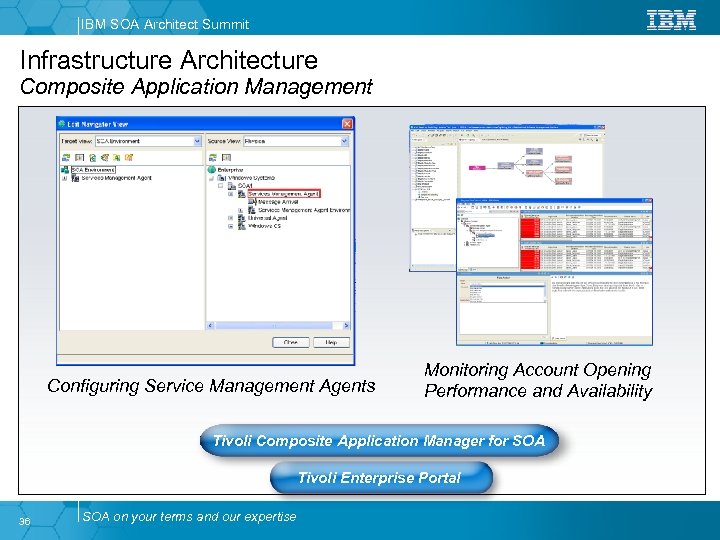The width and height of the screenshot is (720, 540).
Task: Click the Close button in the dialog
Action: coord(291,343)
